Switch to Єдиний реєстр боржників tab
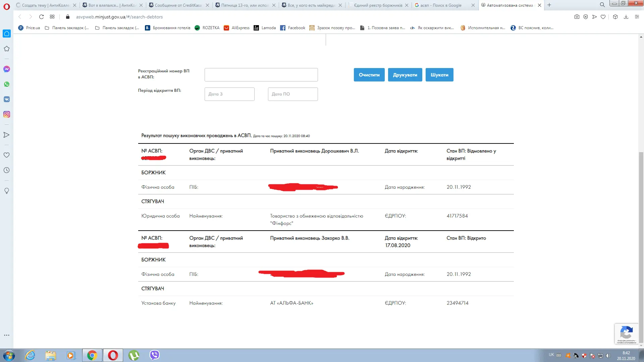 378,5
